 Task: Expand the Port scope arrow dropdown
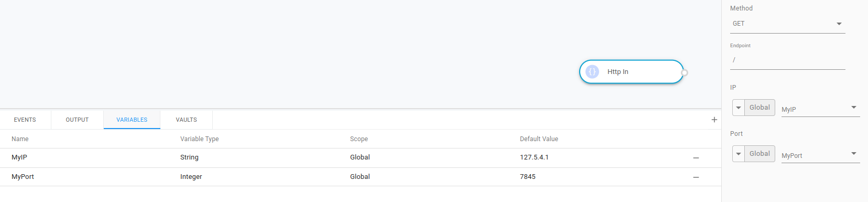pyautogui.click(x=739, y=154)
